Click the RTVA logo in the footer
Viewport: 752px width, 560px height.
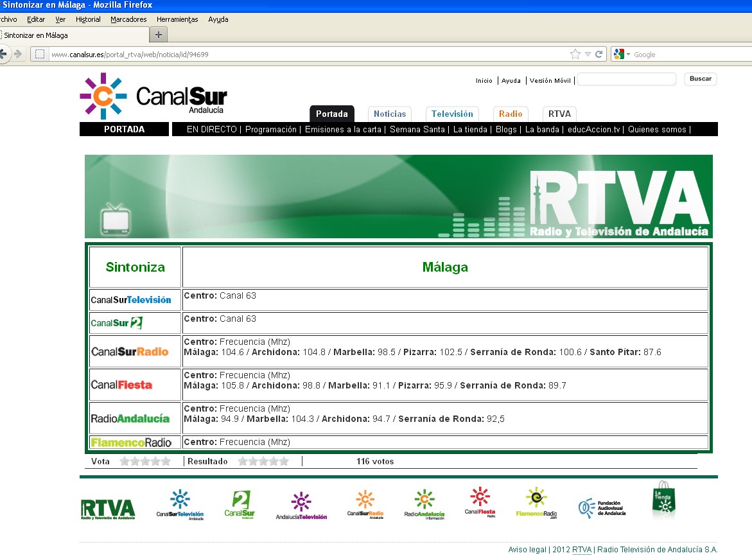click(x=108, y=509)
